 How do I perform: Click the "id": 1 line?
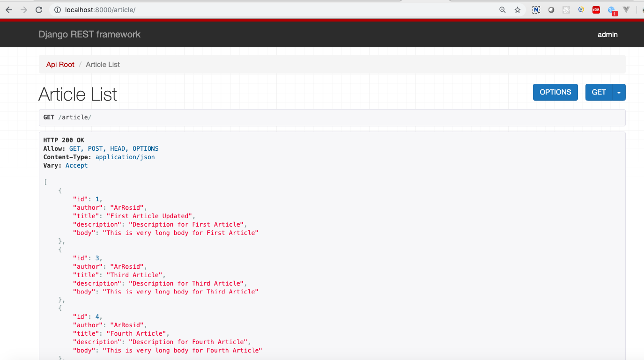tap(88, 199)
